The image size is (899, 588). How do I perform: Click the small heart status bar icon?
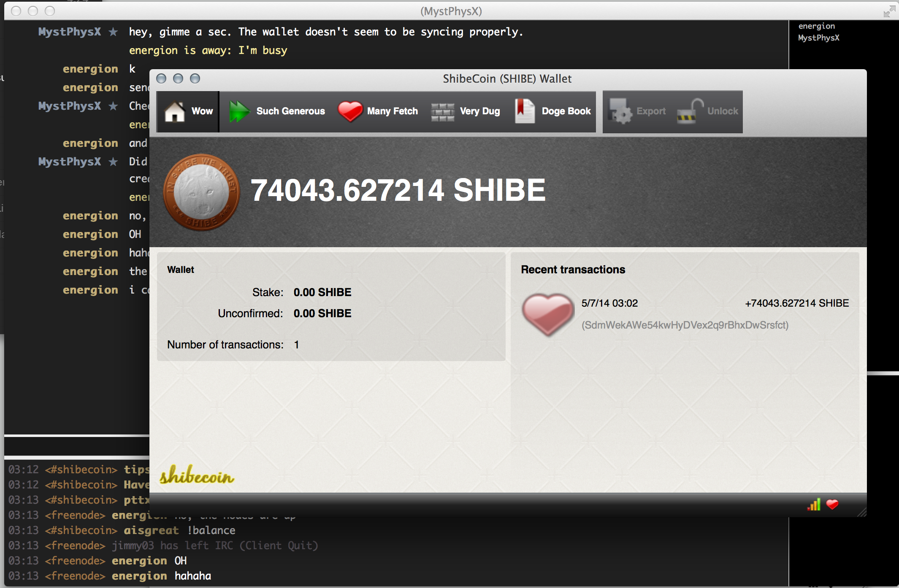832,504
